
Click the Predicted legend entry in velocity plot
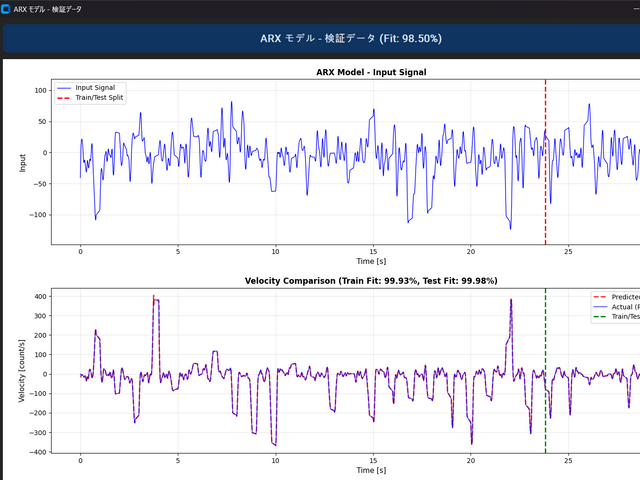[x=619, y=297]
